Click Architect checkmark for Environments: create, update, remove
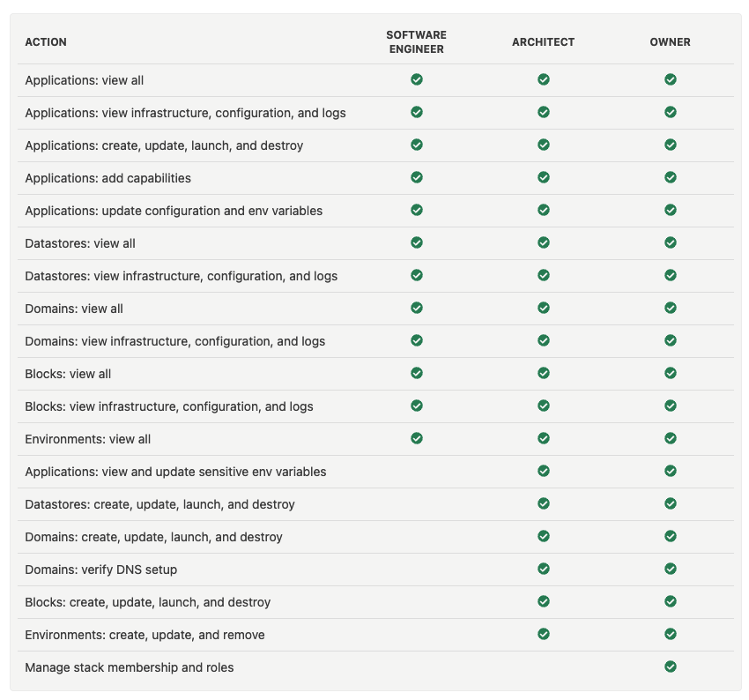Viewport: 749px width, 700px height. 544,634
